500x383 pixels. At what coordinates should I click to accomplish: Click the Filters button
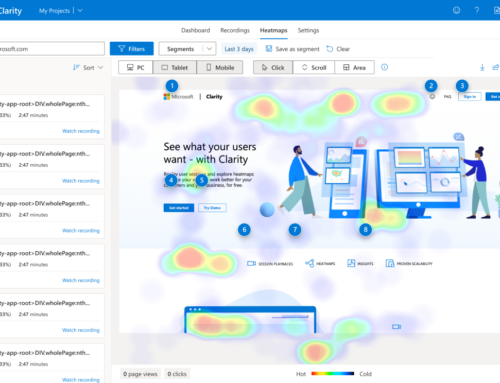(132, 49)
